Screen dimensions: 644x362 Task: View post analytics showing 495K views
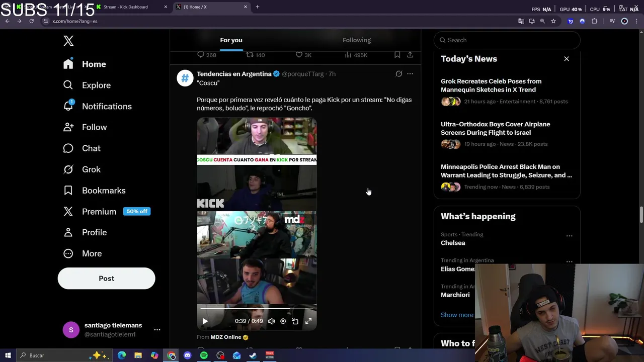point(356,55)
